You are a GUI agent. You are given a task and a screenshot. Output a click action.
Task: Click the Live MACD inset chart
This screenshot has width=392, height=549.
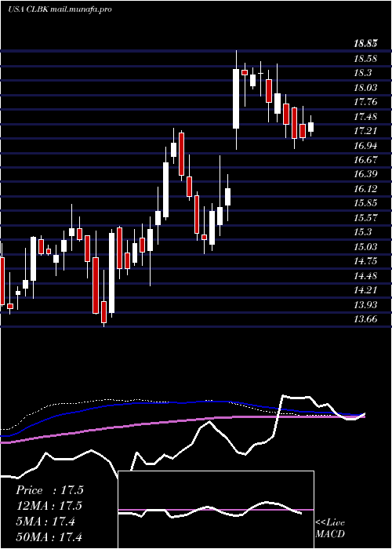[x=216, y=510]
